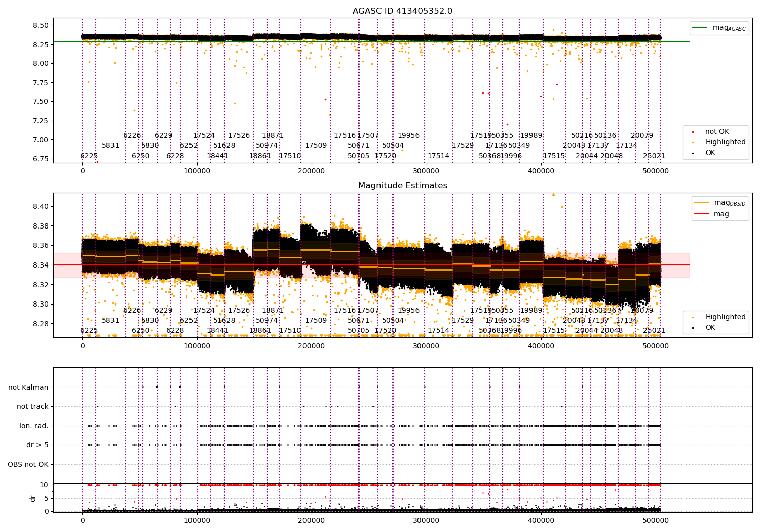Screen dimensions: 760x532
Task: Click the 'not Kalman' y-axis label
Action: pyautogui.click(x=28, y=387)
